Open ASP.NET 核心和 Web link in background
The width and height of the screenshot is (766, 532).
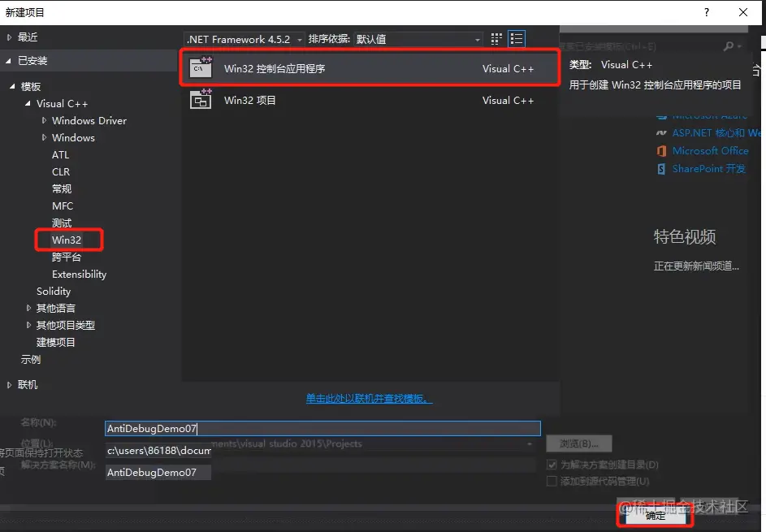pos(716,133)
